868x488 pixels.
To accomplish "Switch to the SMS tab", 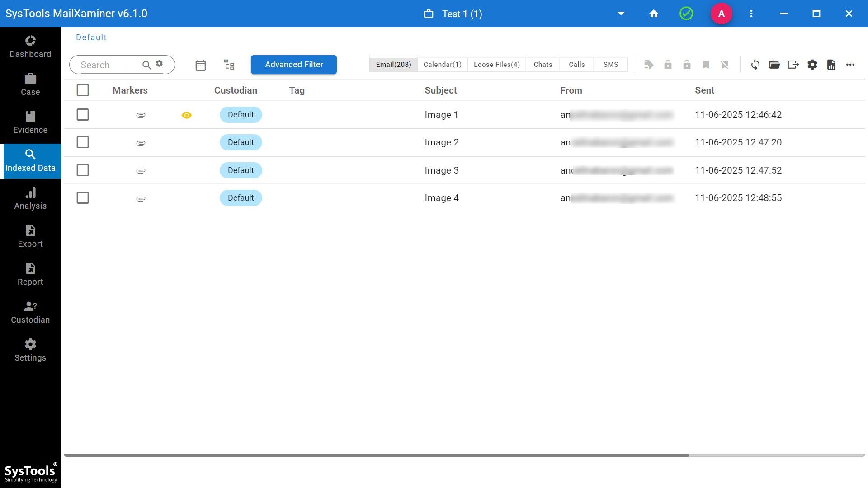I will [x=610, y=65].
